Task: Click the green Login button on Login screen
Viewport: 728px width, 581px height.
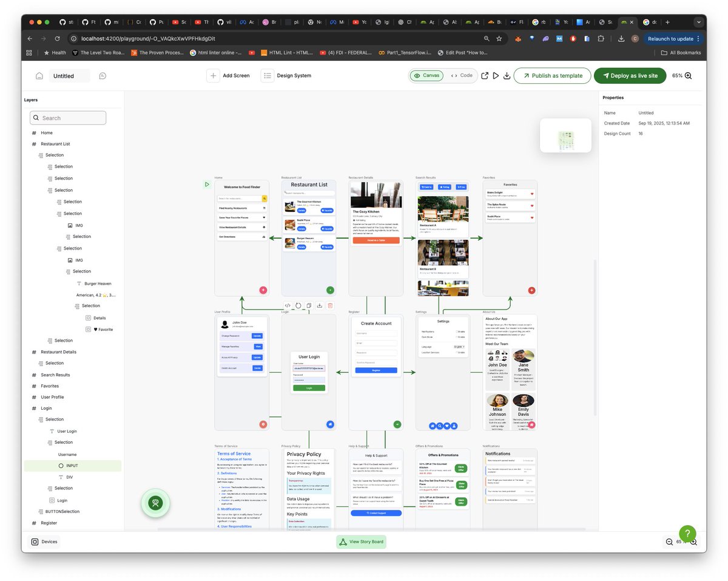Action: click(309, 387)
